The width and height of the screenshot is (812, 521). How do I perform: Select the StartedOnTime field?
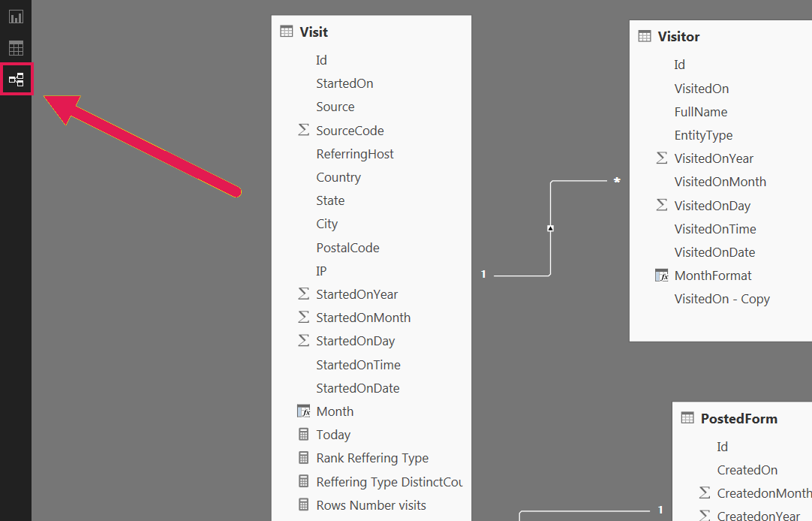[359, 365]
